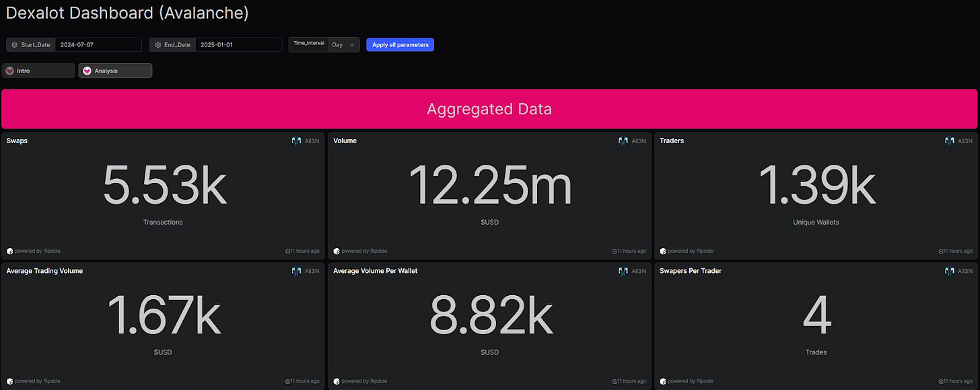Click author avatar on Swaps card
Screen dimensions: 980x390
[296, 141]
